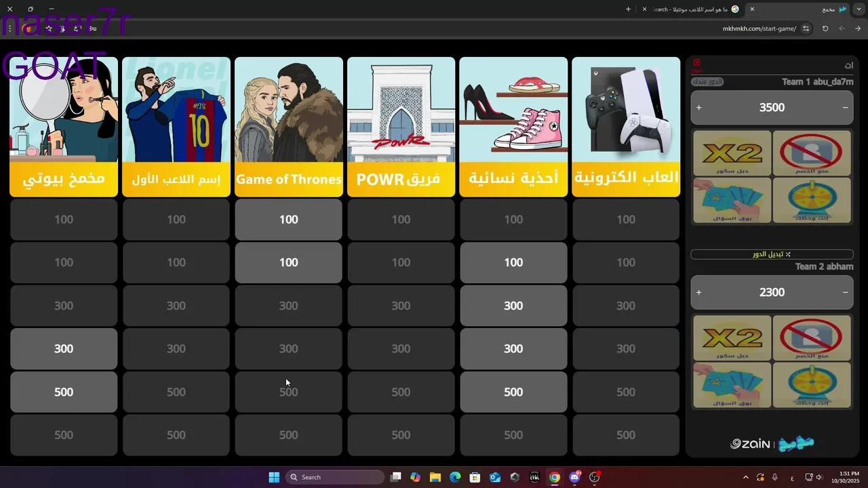Screen dimensions: 868x488
Task: Pick the highlighted 100 under أحذية نسائية
Action: (513, 262)
